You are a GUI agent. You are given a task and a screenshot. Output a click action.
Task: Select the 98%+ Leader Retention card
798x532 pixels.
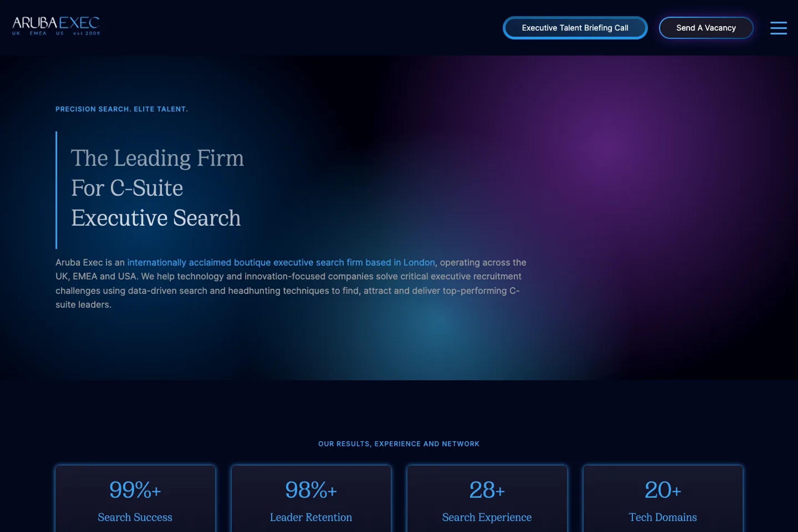coord(311,498)
